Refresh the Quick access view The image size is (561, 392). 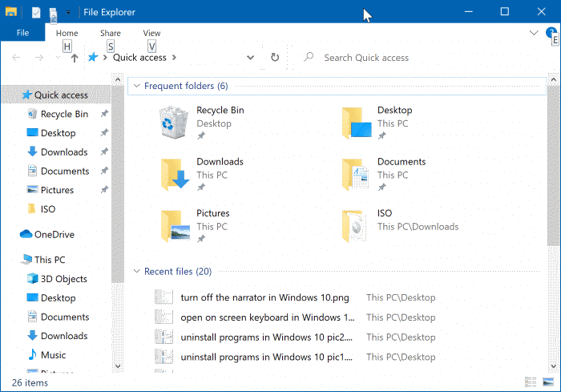point(275,57)
